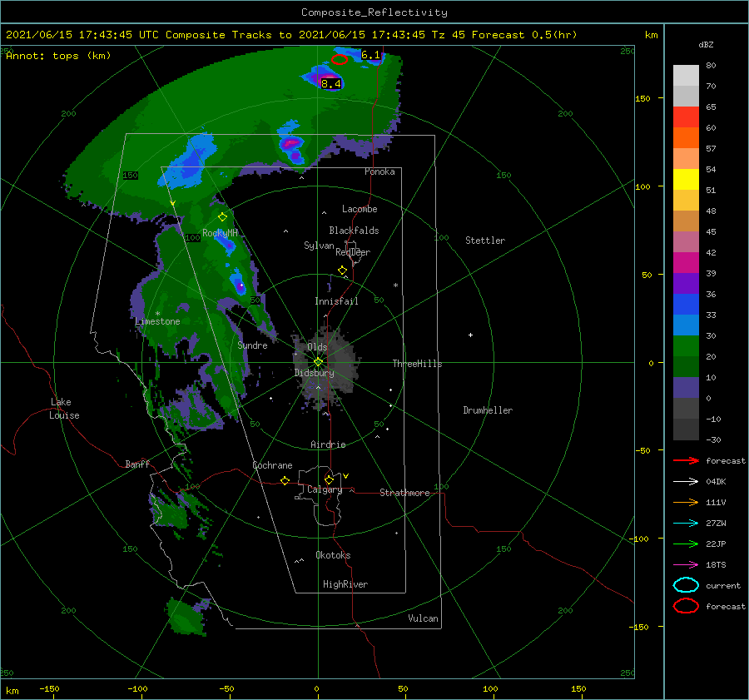The image size is (749, 700).
Task: Click the cyan current ellipse legend icon
Action: 686,585
